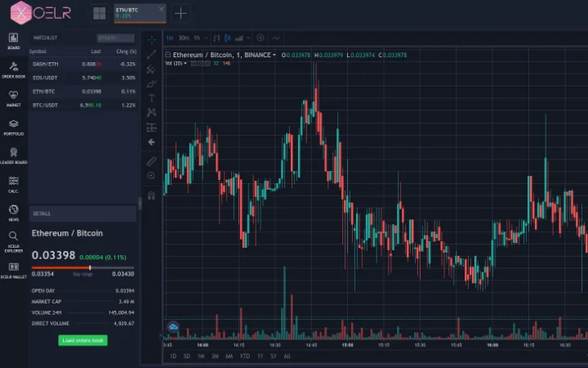Open the XCELR Wallet
This screenshot has height=368, width=588.
(x=14, y=271)
